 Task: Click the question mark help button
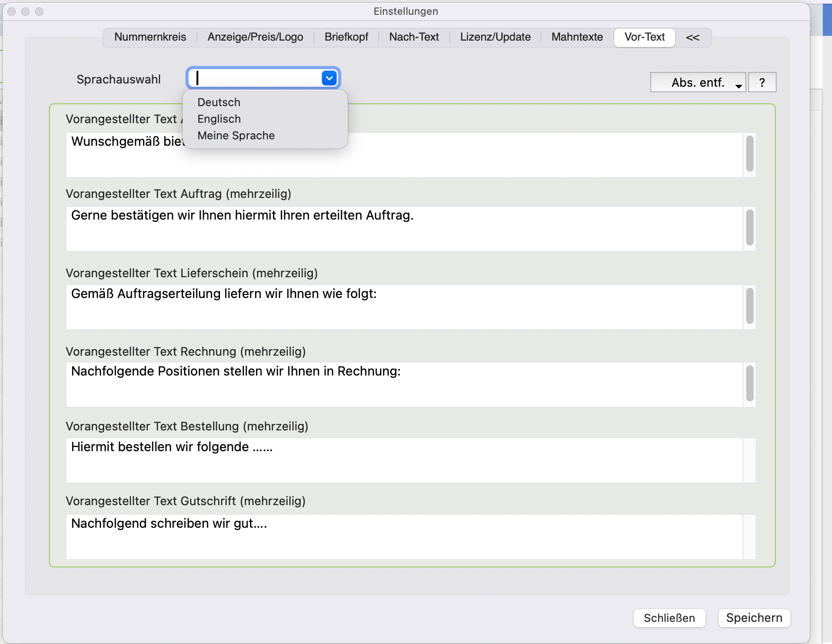762,83
